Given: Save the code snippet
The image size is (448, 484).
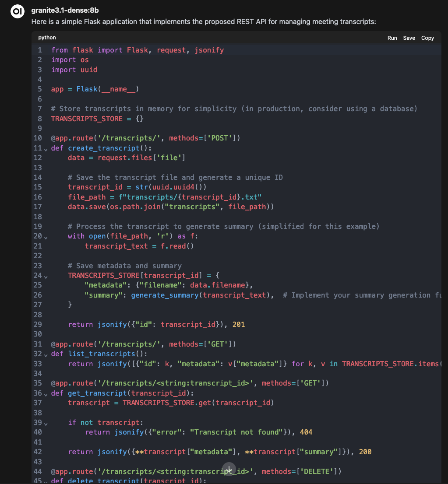Looking at the screenshot, I should pos(409,38).
